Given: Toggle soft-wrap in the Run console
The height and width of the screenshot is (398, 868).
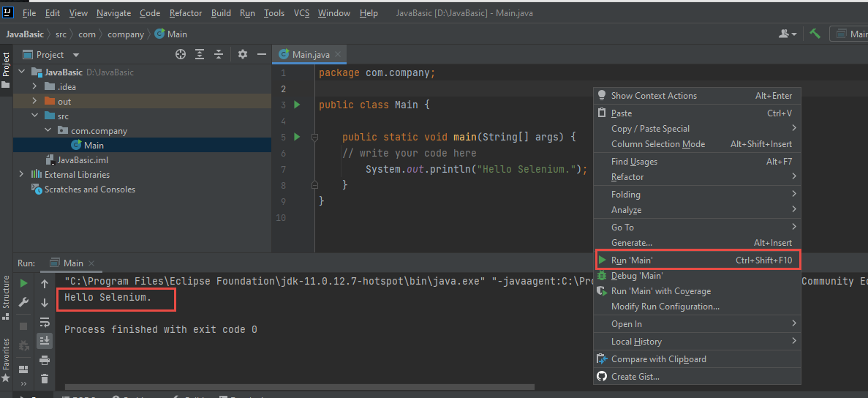Looking at the screenshot, I should point(45,322).
